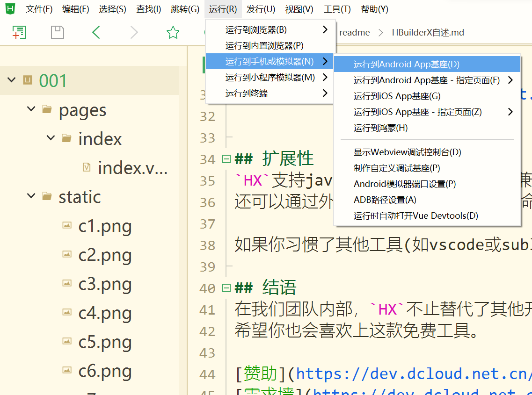Collapse the index folder chevron
The width and height of the screenshot is (532, 395).
click(x=51, y=137)
